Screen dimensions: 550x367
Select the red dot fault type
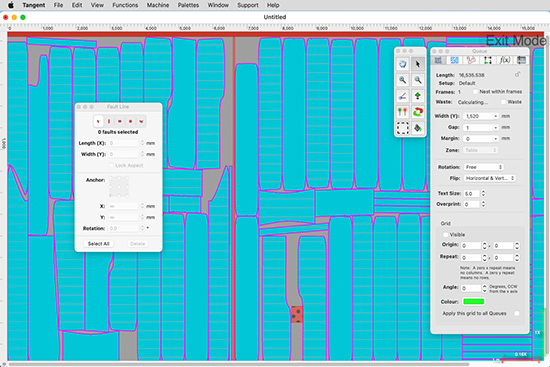click(x=130, y=121)
